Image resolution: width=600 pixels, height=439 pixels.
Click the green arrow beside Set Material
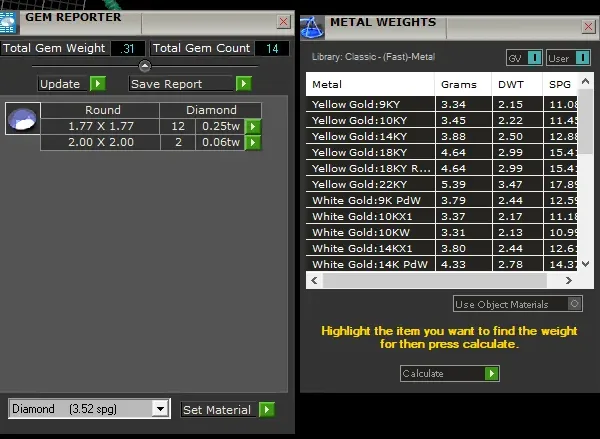[x=267, y=410]
